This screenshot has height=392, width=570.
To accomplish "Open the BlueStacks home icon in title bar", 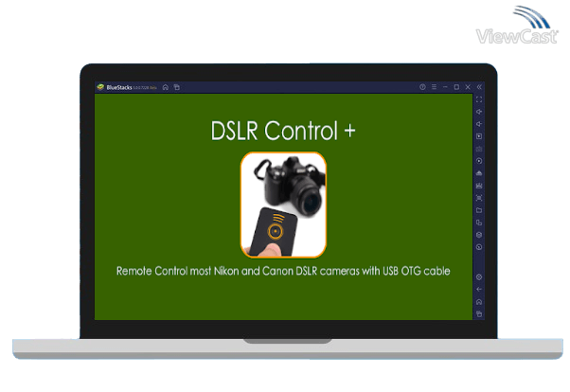I will coord(166,87).
